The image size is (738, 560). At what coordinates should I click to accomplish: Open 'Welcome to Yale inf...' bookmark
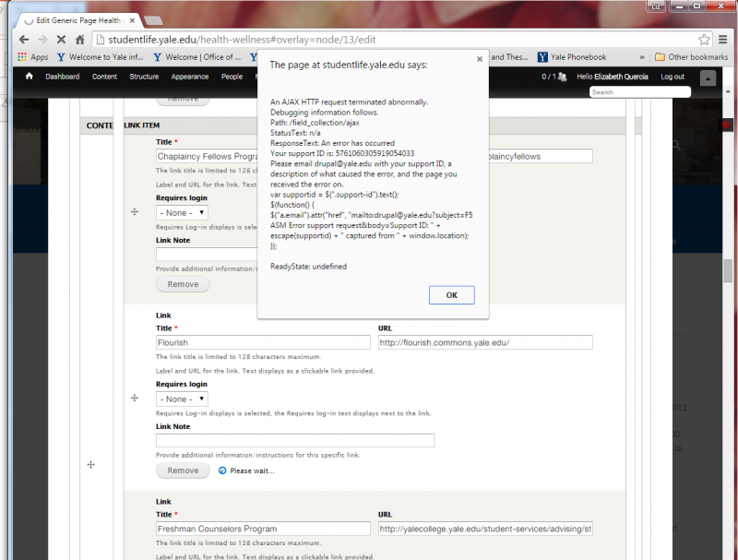[x=101, y=57]
